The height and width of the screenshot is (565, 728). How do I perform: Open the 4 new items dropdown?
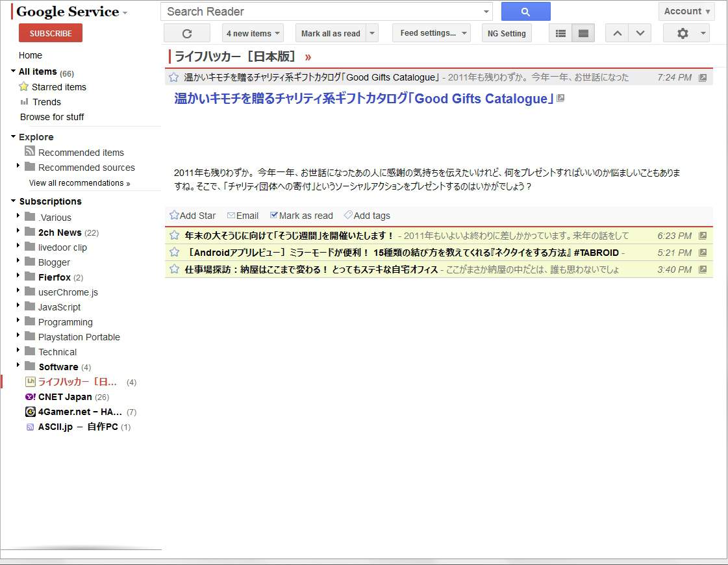[x=253, y=33]
